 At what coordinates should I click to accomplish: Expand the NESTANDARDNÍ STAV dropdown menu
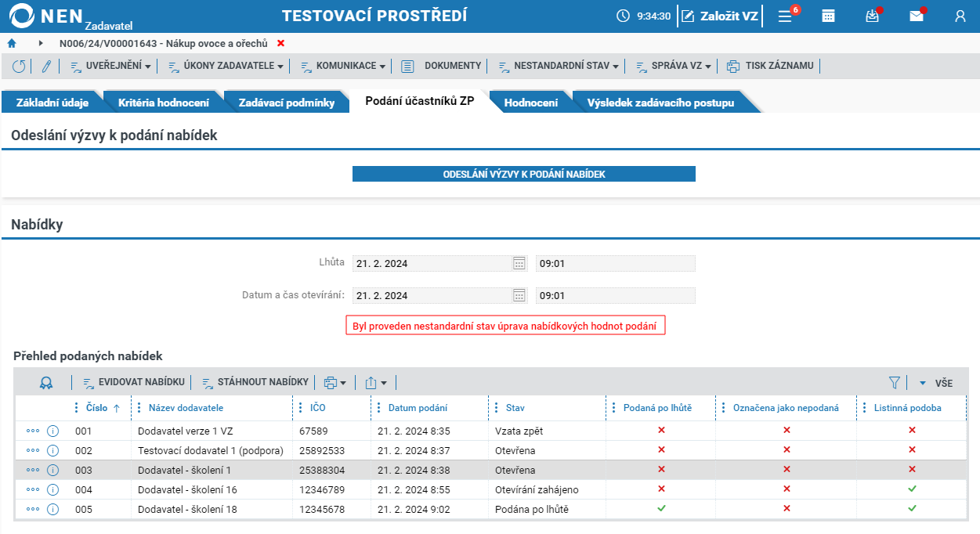559,67
